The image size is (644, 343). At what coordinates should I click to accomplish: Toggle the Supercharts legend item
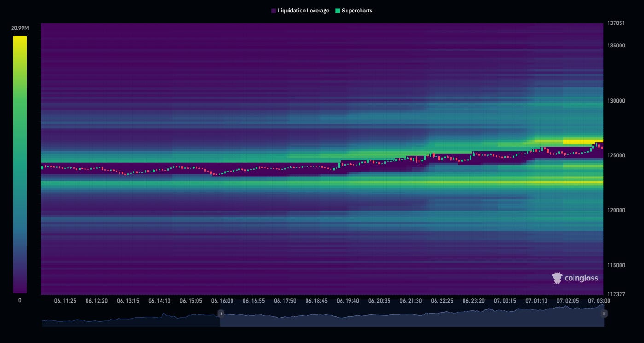[x=354, y=11]
